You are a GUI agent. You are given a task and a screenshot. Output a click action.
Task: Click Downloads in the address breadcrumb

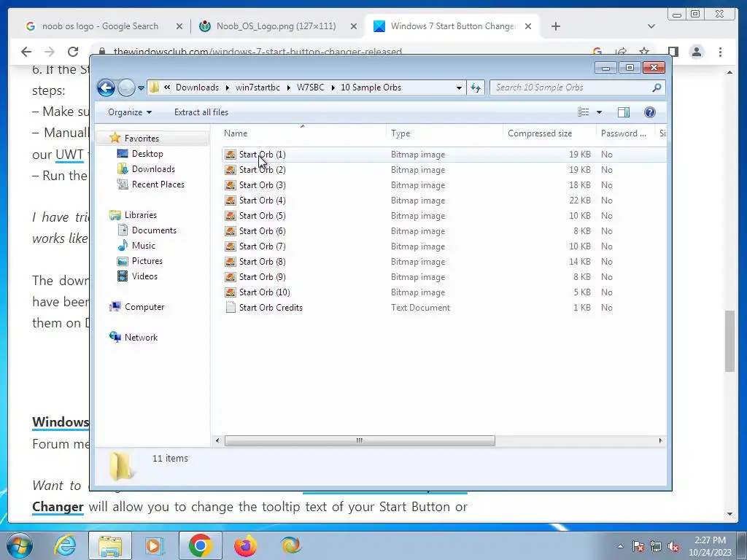pos(197,87)
